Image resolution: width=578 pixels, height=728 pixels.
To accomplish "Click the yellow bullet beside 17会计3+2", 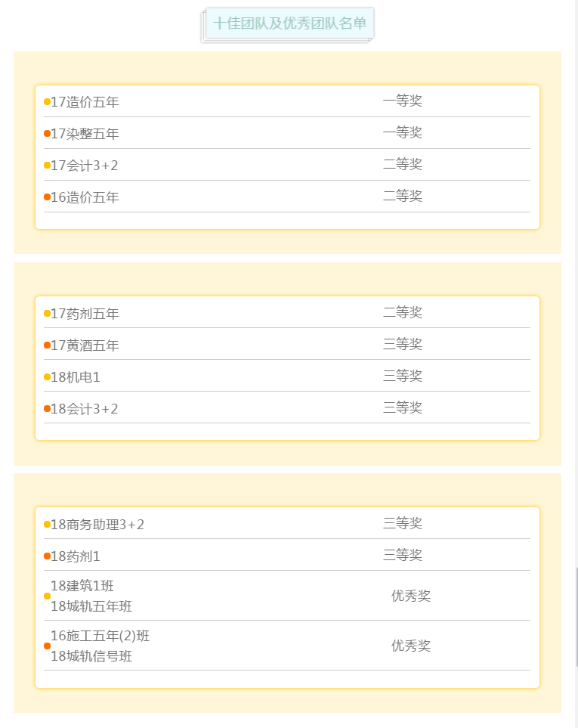I will 47,166.
